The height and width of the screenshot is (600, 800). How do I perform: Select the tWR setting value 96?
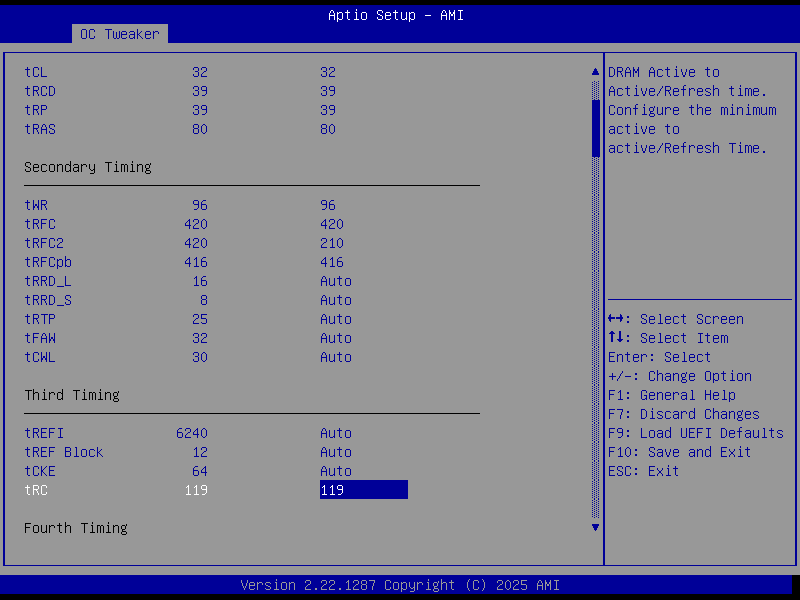pos(328,205)
